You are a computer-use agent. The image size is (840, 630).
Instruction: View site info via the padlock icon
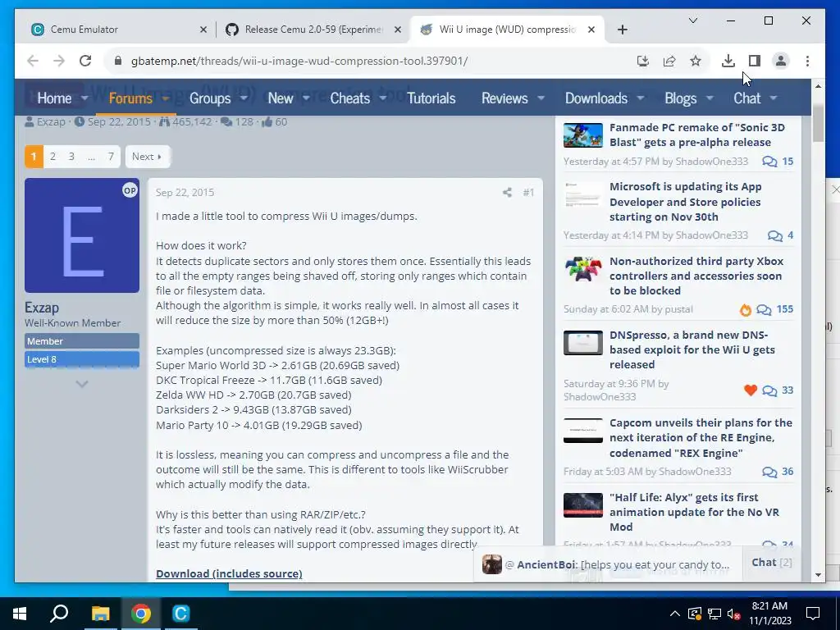tap(118, 61)
